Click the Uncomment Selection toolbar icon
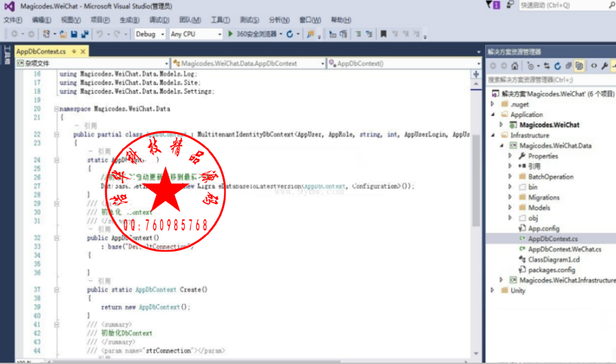 (x=369, y=34)
